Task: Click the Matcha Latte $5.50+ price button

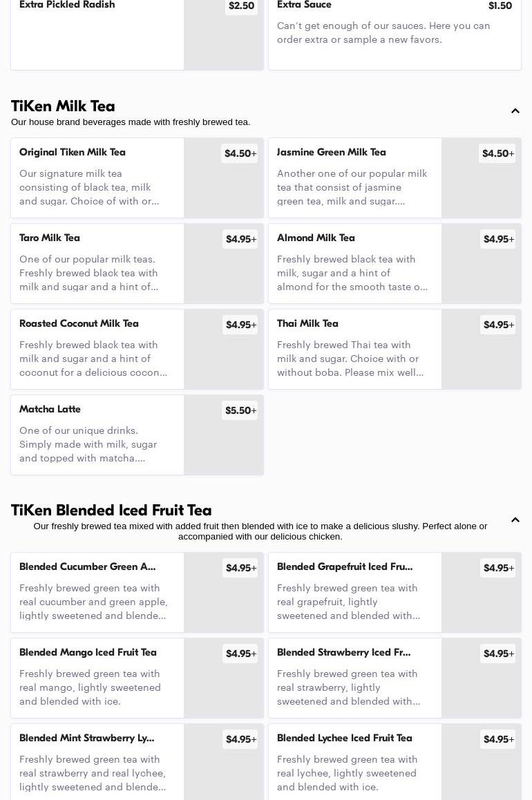Action: tap(240, 410)
